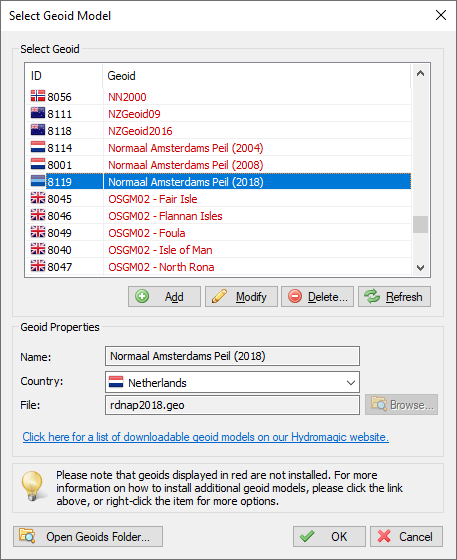Click the pencil Modify icon
The width and height of the screenshot is (457, 560).
point(219,296)
